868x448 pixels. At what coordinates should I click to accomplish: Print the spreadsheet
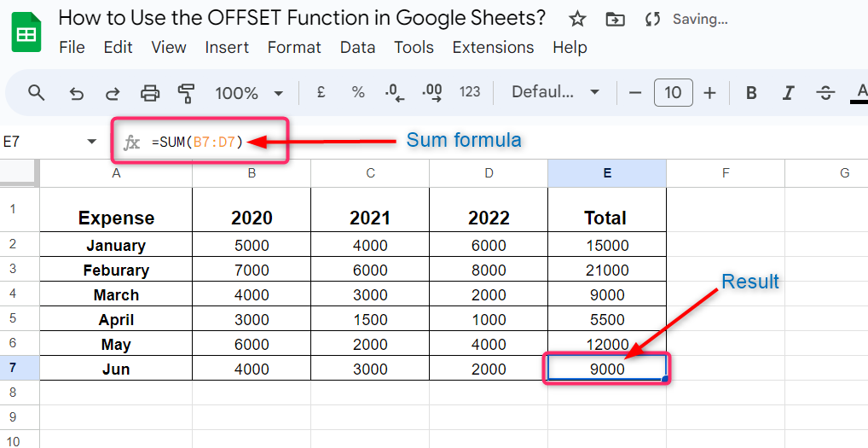(150, 93)
